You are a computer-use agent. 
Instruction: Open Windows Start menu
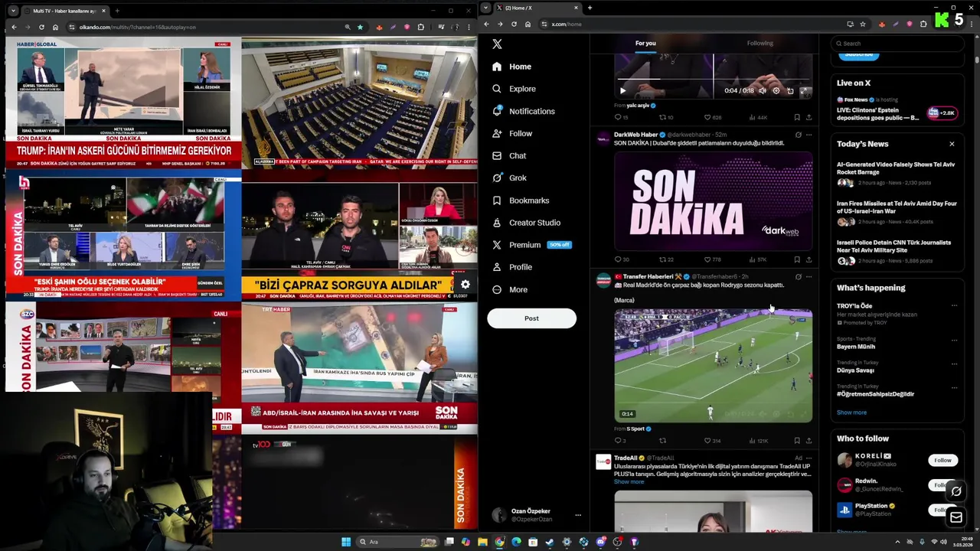coord(346,542)
